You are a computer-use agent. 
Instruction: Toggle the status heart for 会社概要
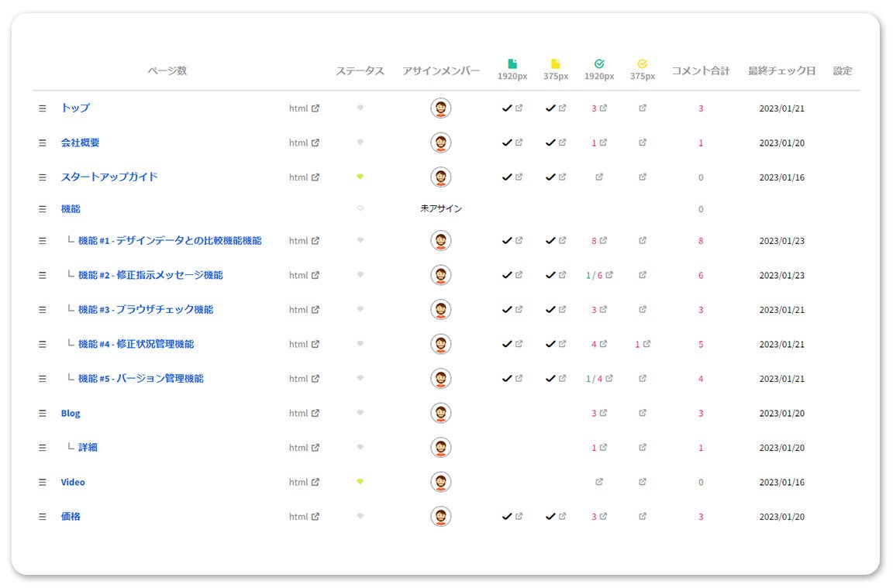point(360,143)
